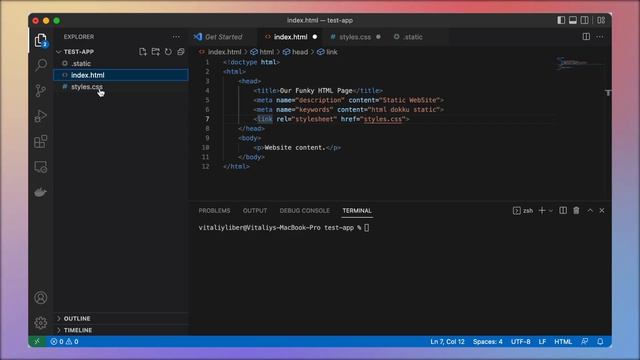Screen dimensions: 640x360
Task: Change indentation via Spaces: 4
Action: [487, 342]
